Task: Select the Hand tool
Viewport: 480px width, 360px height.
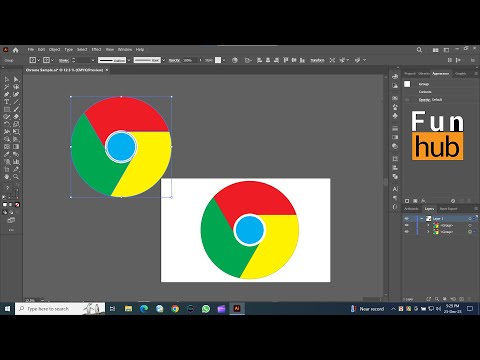Action: click(x=7, y=177)
